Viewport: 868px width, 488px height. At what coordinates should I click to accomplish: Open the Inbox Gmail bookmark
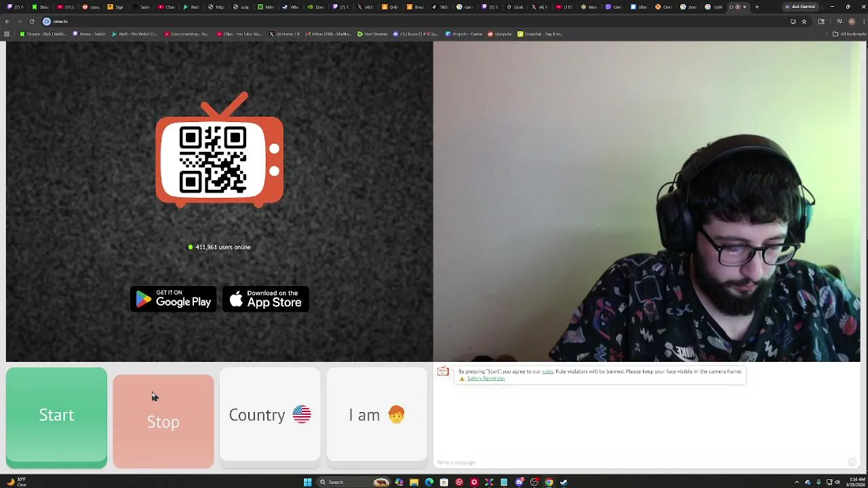[328, 34]
